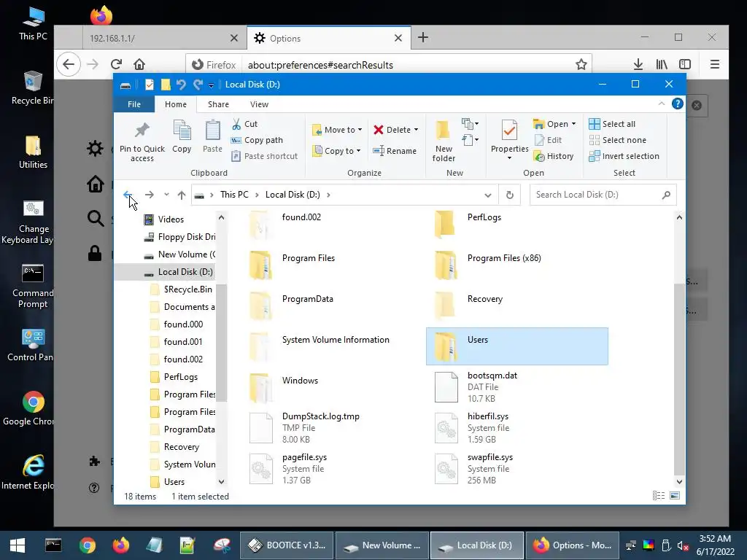Open Command Prompt desktop shortcut
747x560 pixels.
click(32, 286)
